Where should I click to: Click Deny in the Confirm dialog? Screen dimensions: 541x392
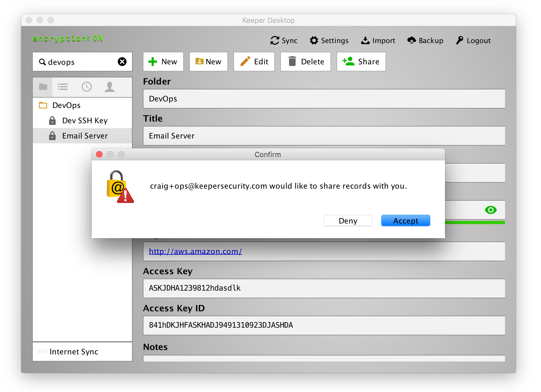(x=348, y=221)
